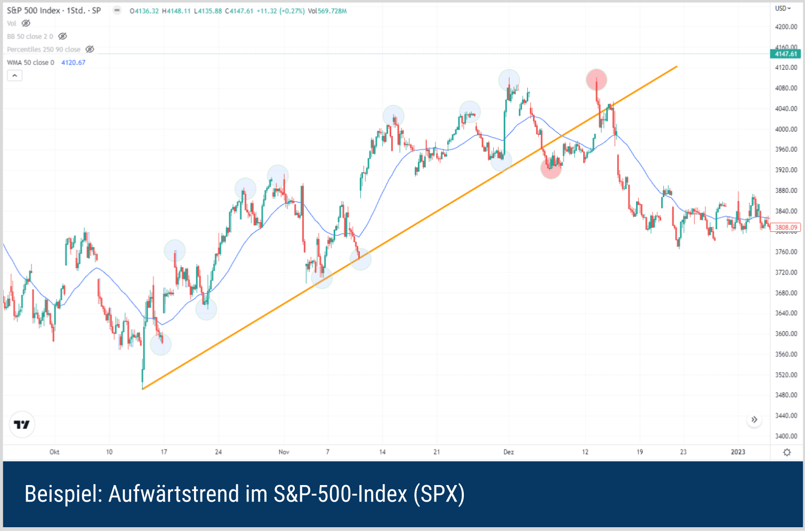Click the red 3808.09 price label on axis
Screen dimensions: 805x532
(x=786, y=227)
